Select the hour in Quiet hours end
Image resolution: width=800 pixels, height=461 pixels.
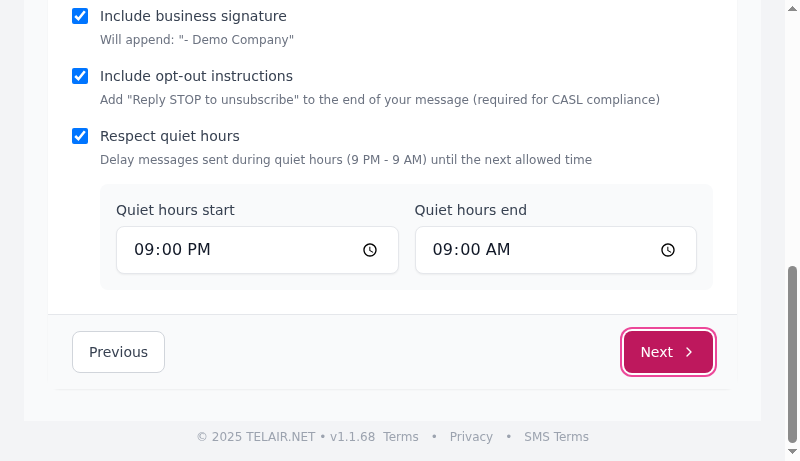point(443,250)
